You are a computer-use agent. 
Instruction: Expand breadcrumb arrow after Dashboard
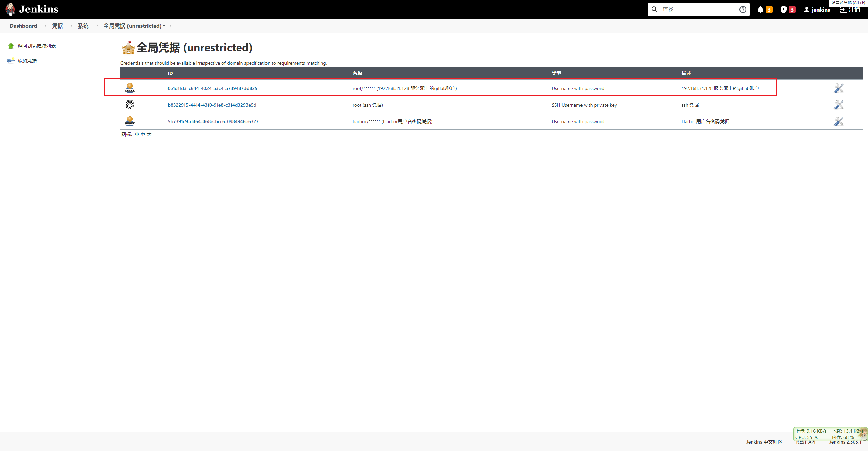pos(45,26)
